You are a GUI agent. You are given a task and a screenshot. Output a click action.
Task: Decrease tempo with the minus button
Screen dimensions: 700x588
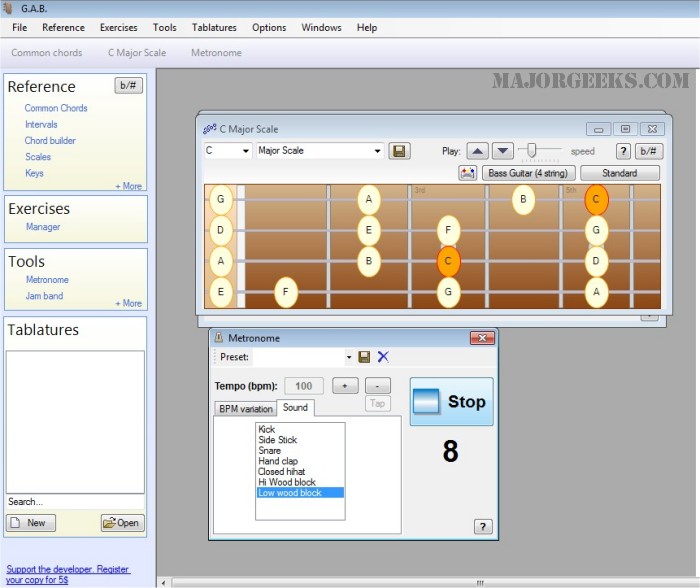[378, 386]
